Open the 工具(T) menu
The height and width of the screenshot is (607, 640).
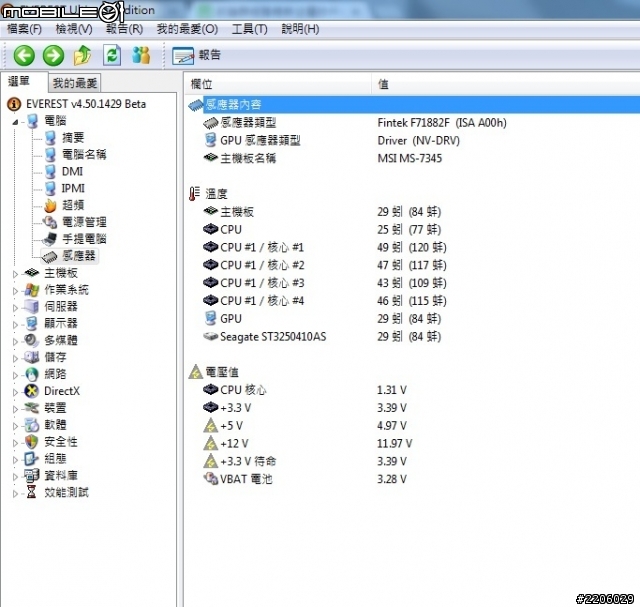(x=249, y=29)
